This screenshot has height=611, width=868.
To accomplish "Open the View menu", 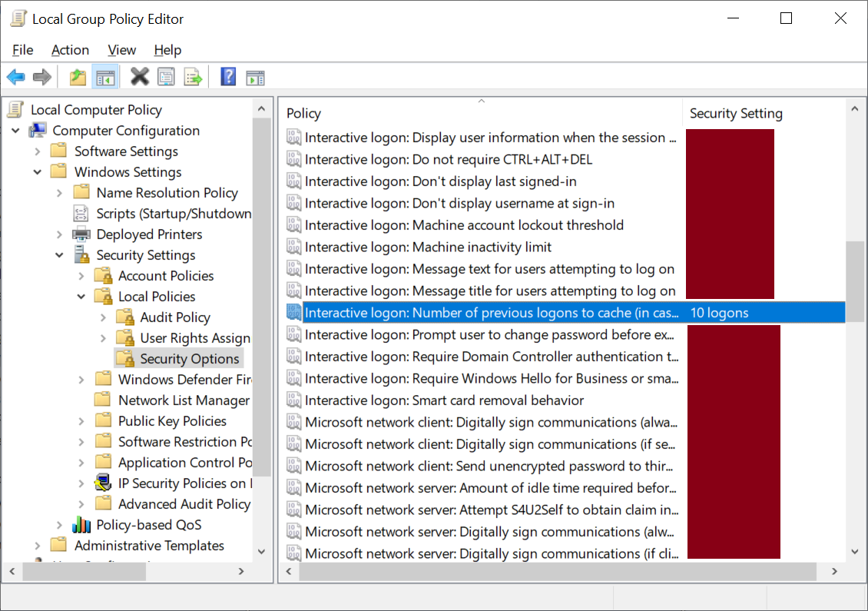I will (x=121, y=49).
